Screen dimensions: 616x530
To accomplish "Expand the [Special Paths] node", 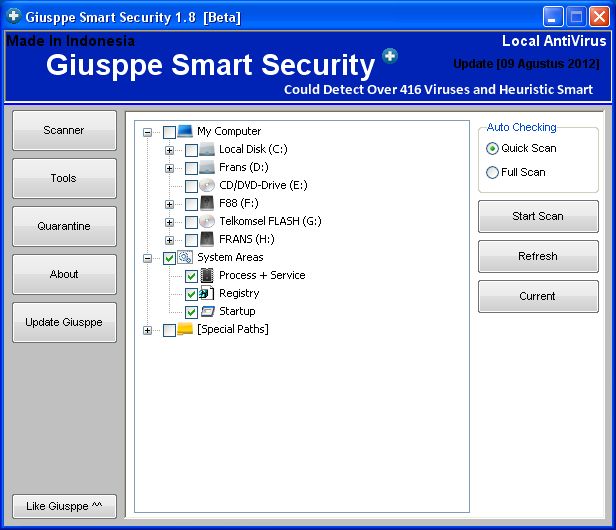I will coord(147,330).
